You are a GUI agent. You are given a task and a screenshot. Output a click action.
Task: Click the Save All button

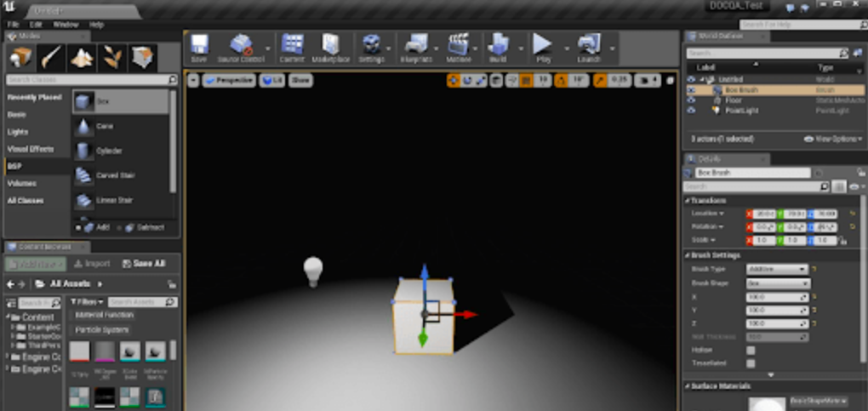coord(143,264)
